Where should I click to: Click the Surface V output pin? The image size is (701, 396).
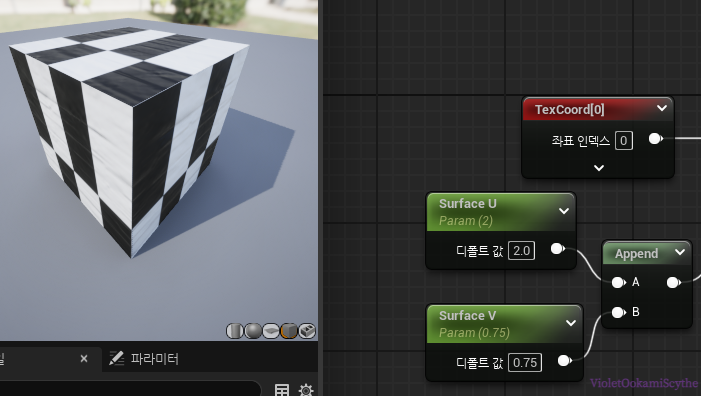[x=565, y=360]
